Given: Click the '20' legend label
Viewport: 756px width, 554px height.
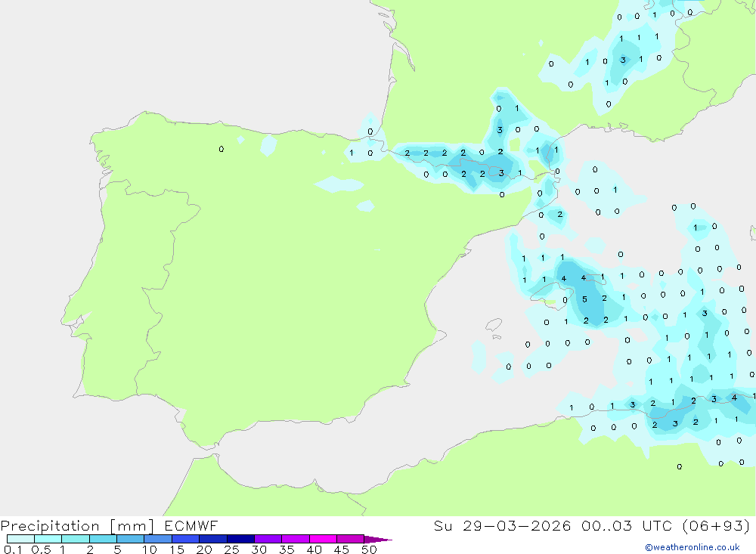Looking at the screenshot, I should coord(204,549).
